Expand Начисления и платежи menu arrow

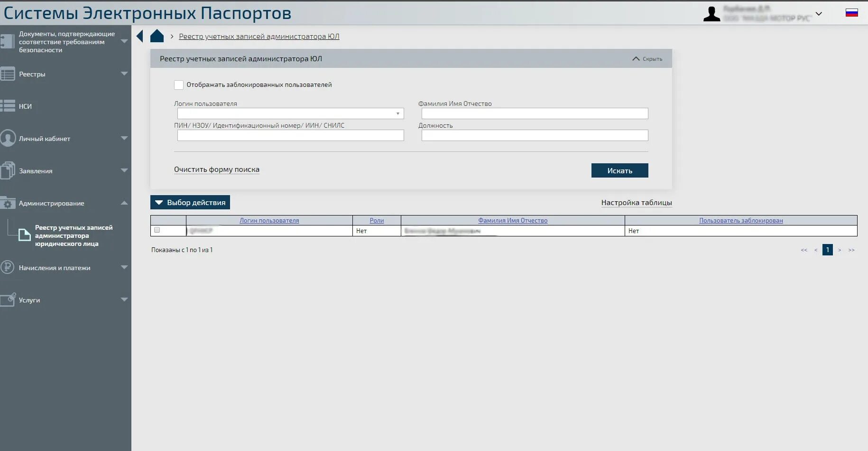point(124,267)
